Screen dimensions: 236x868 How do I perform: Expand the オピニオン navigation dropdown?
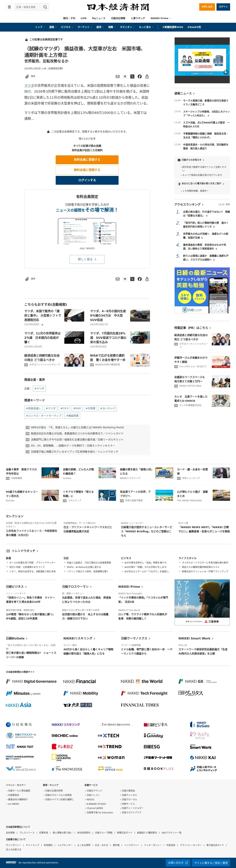pos(127,27)
